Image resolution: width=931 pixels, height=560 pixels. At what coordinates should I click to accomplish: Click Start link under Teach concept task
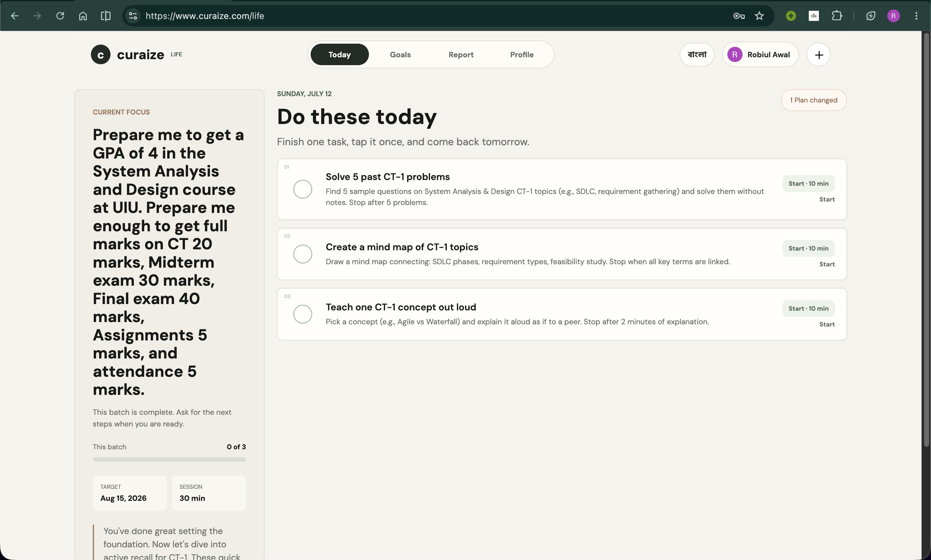[827, 324]
